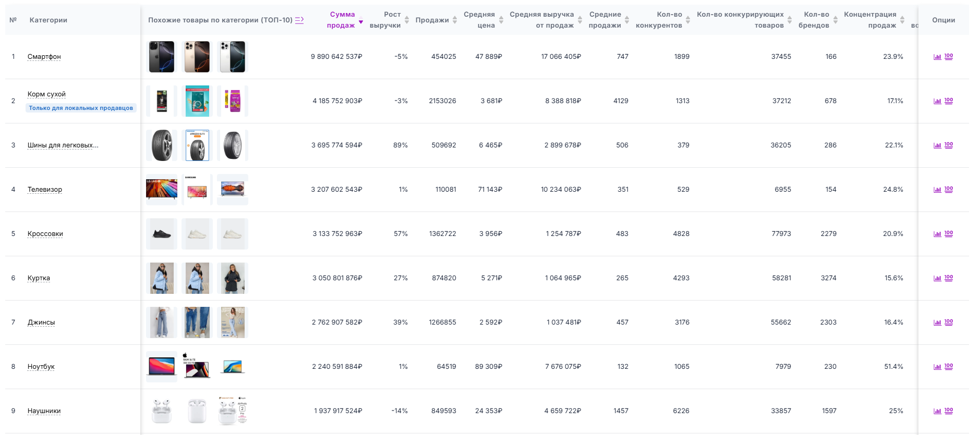This screenshot has width=980, height=435.
Task: Open bar chart icon for Джинсы row
Action: 937,322
